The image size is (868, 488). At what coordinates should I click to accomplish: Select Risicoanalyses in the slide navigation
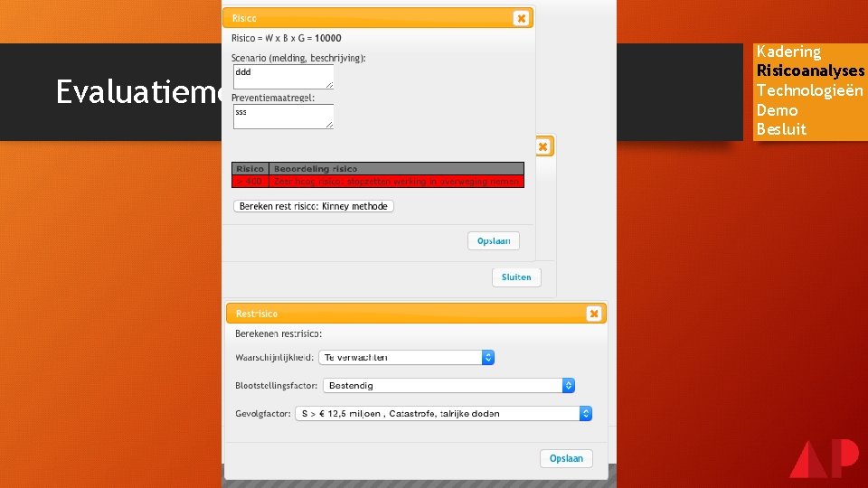tap(810, 70)
